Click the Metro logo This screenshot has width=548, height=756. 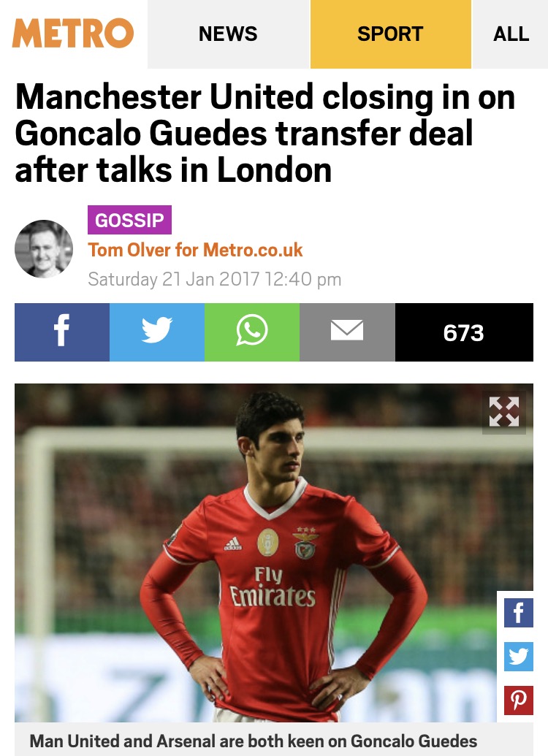click(x=73, y=34)
